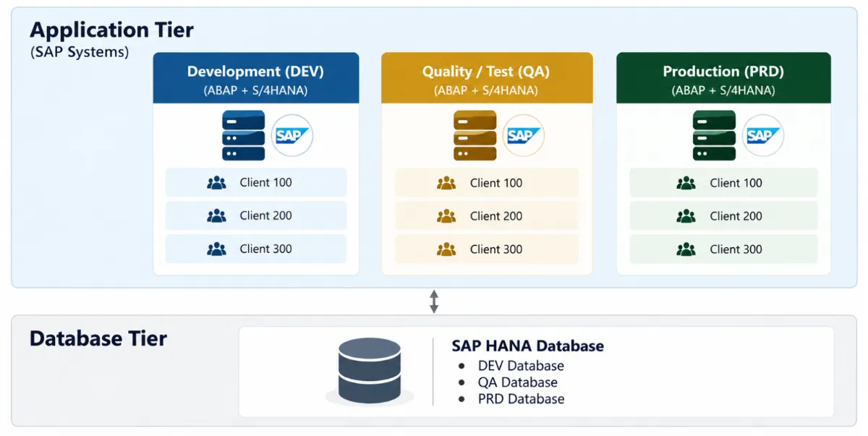
Task: Click the PRD Database list entry
Action: click(x=521, y=399)
